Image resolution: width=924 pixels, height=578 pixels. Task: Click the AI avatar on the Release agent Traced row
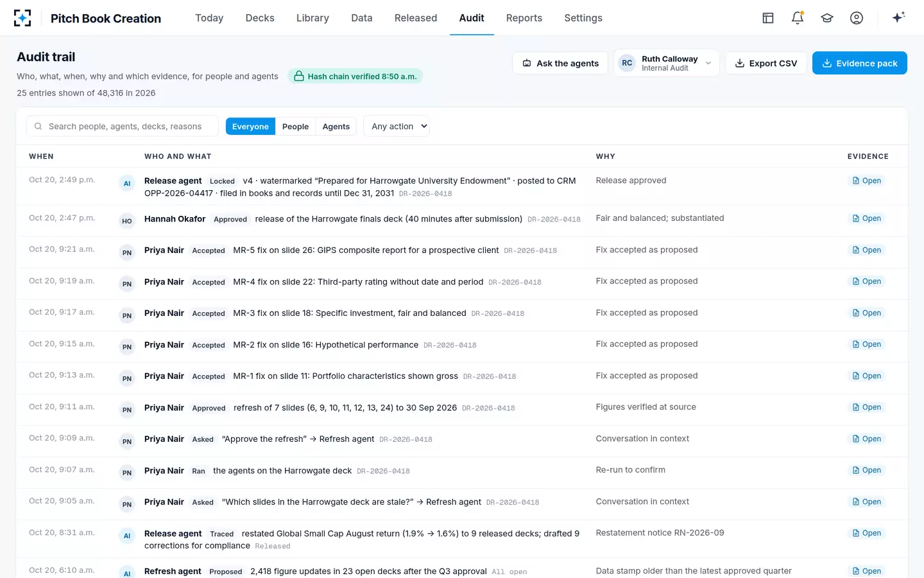click(127, 536)
